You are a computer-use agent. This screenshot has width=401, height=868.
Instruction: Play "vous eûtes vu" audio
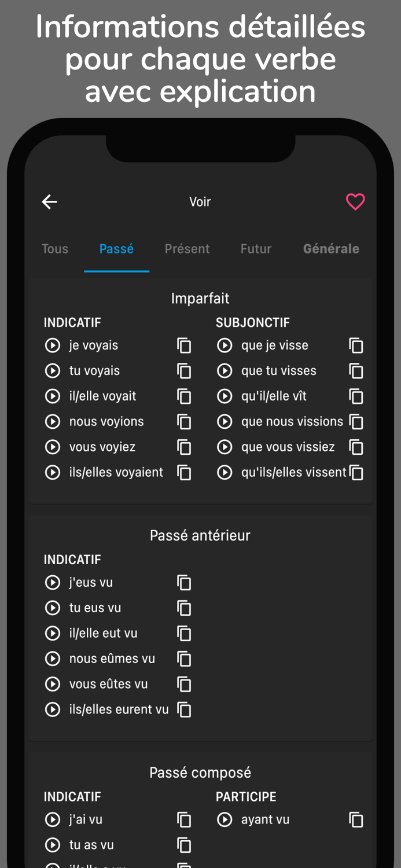tap(52, 684)
